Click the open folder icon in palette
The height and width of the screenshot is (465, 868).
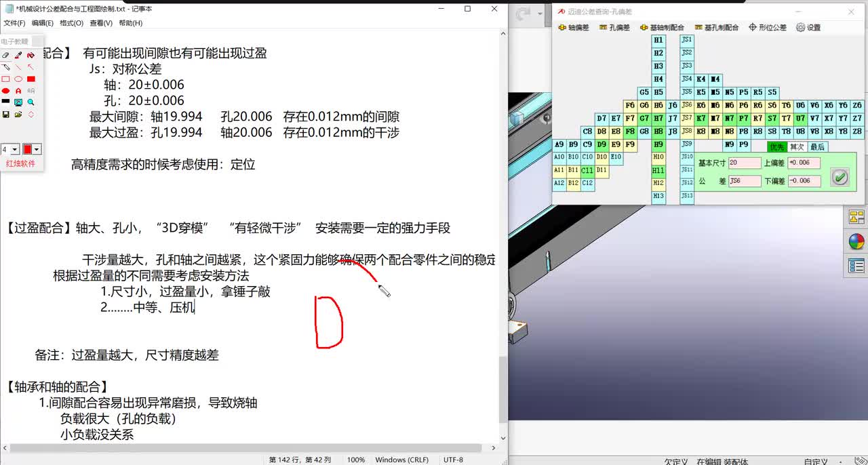point(18,115)
